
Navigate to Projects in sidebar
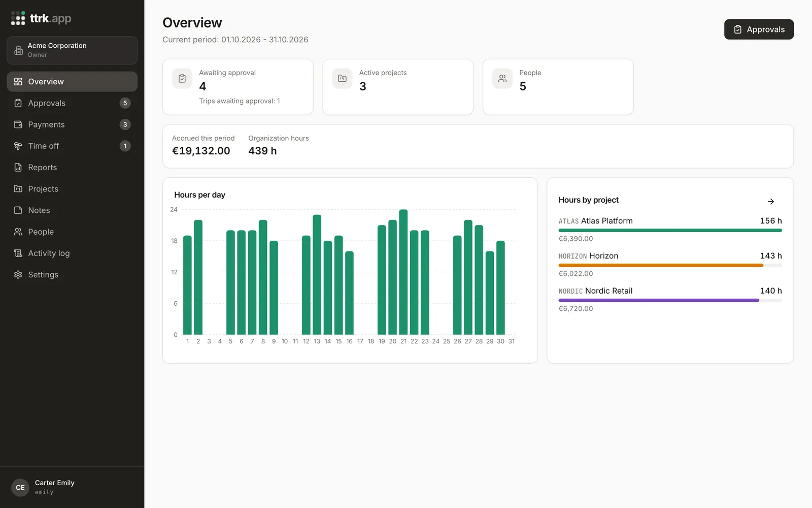pyautogui.click(x=72, y=189)
